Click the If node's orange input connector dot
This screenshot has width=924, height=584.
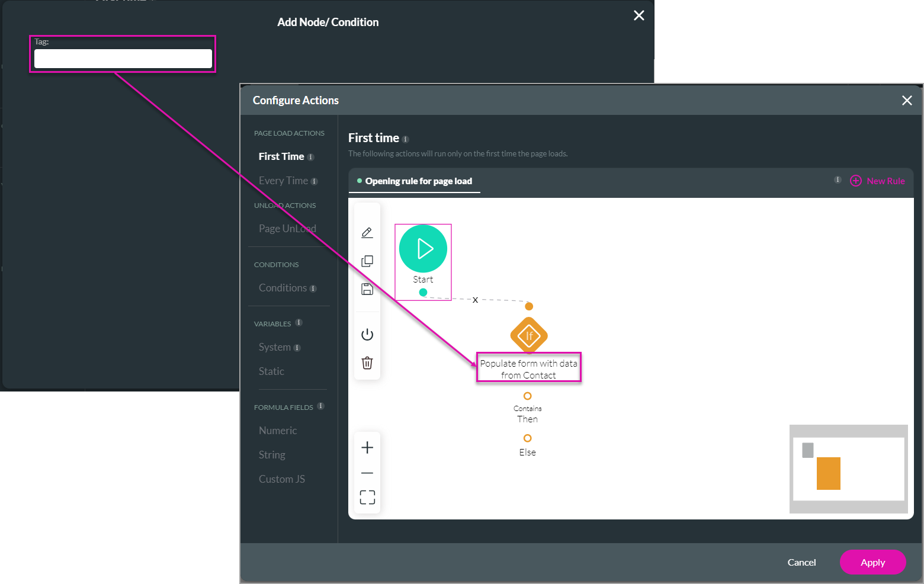pyautogui.click(x=529, y=306)
